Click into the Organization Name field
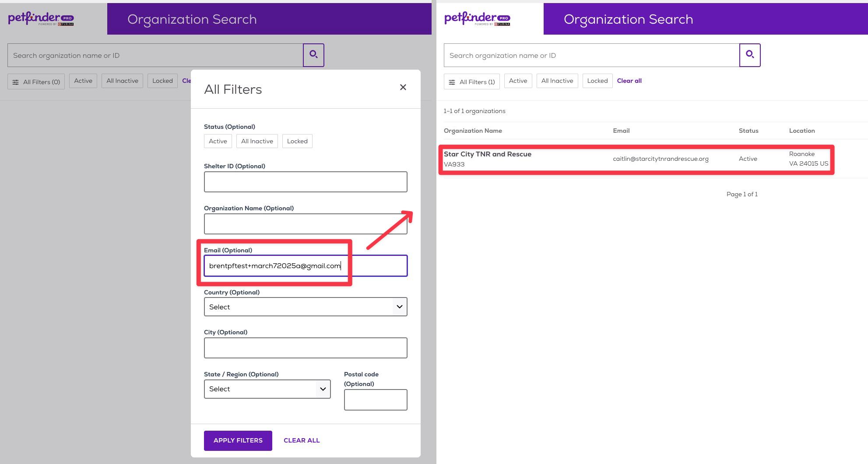Screen dimensions: 868x464 [305, 224]
